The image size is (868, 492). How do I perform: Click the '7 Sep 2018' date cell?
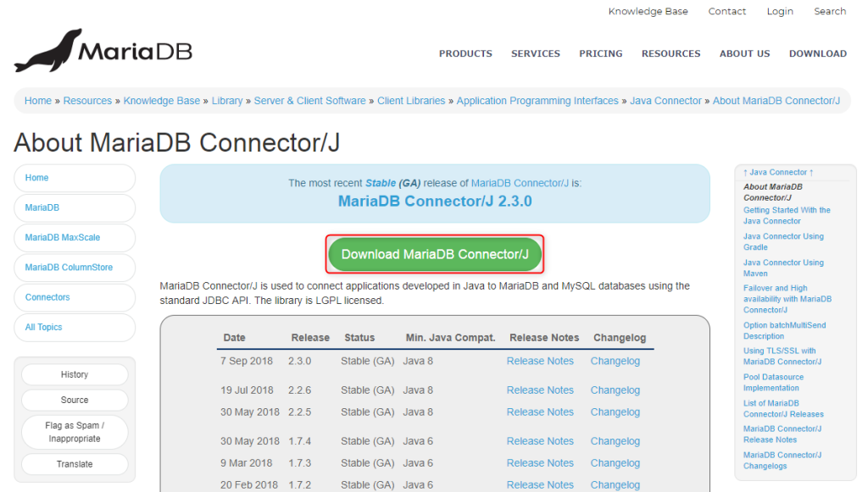pyautogui.click(x=247, y=361)
